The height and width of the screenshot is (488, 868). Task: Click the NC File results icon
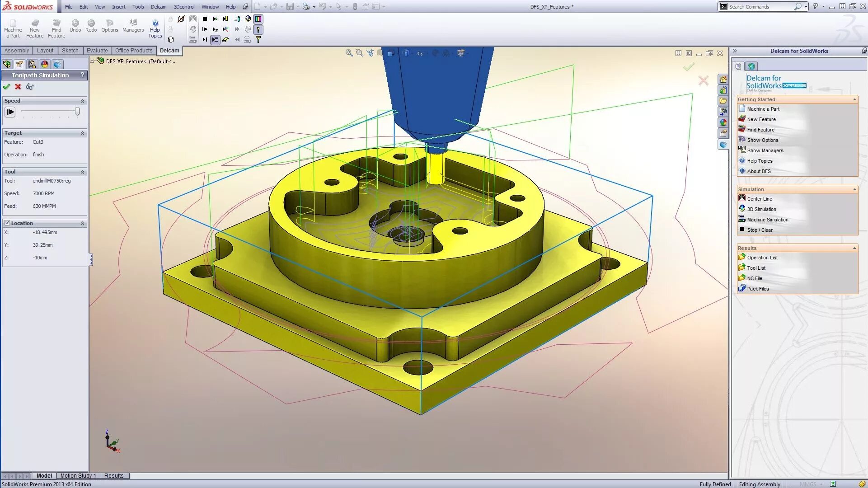[741, 278]
